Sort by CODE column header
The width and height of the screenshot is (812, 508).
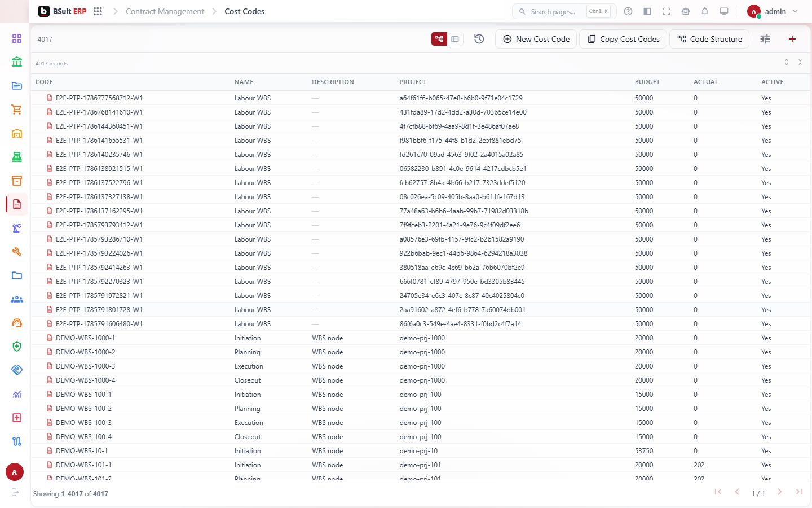(44, 82)
